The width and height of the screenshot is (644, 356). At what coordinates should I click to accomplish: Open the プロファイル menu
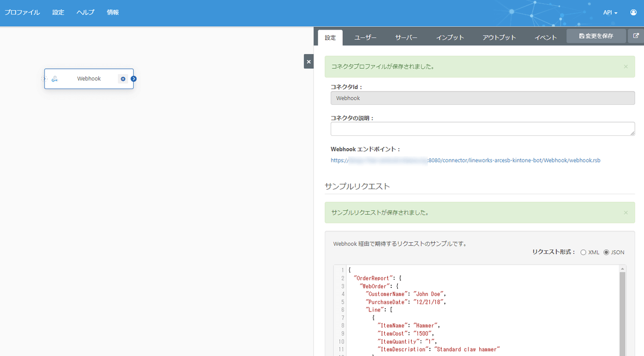22,12
